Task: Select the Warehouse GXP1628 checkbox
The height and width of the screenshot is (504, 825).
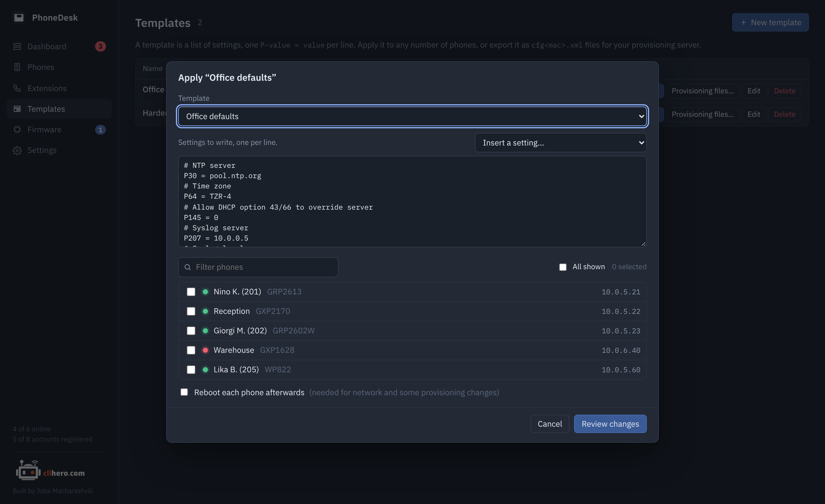Action: point(191,350)
